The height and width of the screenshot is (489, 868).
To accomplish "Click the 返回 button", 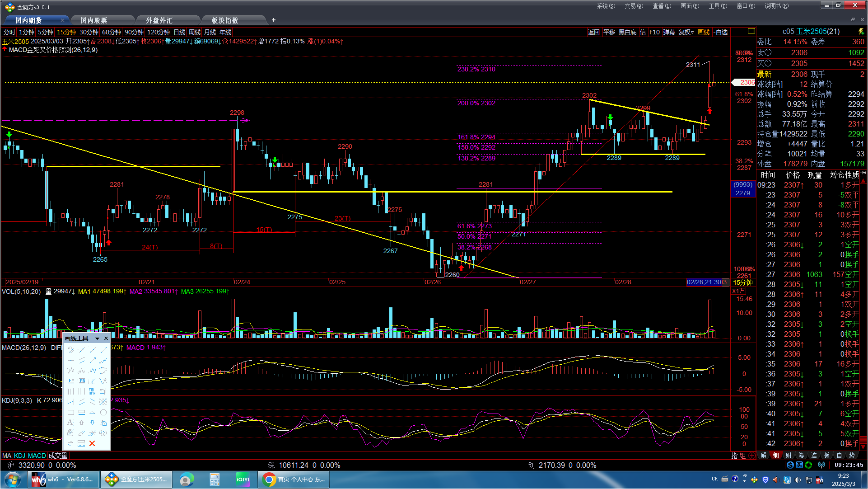I will tap(593, 32).
